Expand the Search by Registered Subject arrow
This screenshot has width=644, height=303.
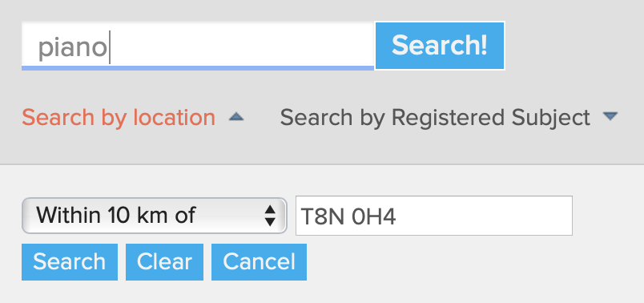coord(610,117)
